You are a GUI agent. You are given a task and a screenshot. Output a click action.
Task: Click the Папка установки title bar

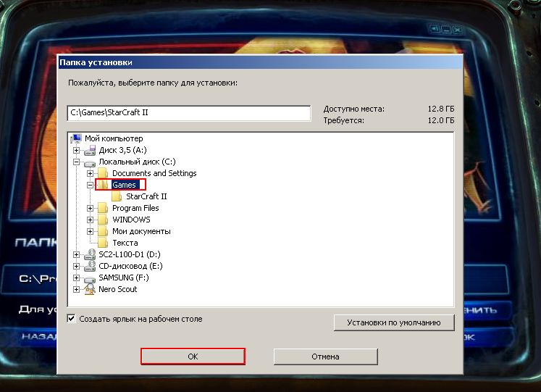[260, 62]
